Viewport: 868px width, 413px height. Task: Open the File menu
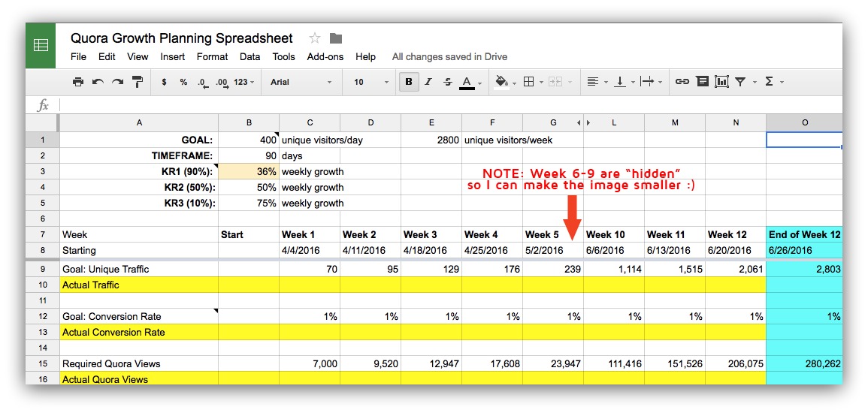[79, 56]
